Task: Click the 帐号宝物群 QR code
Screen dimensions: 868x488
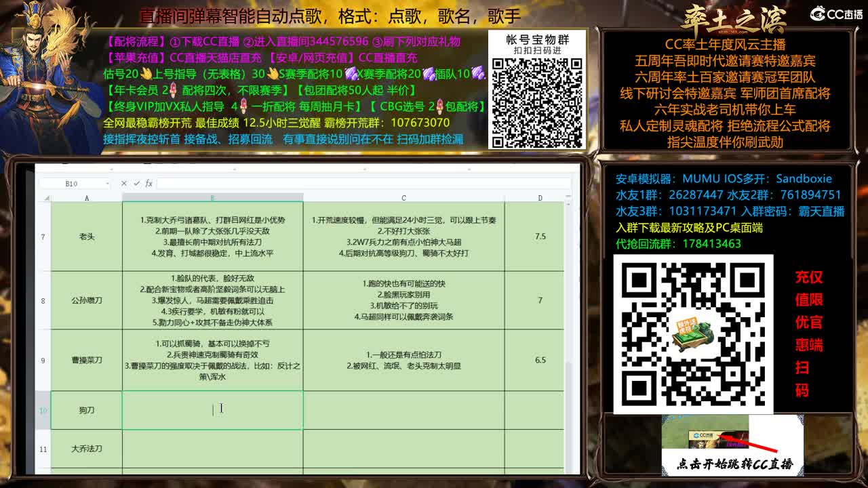Action: 537,102
